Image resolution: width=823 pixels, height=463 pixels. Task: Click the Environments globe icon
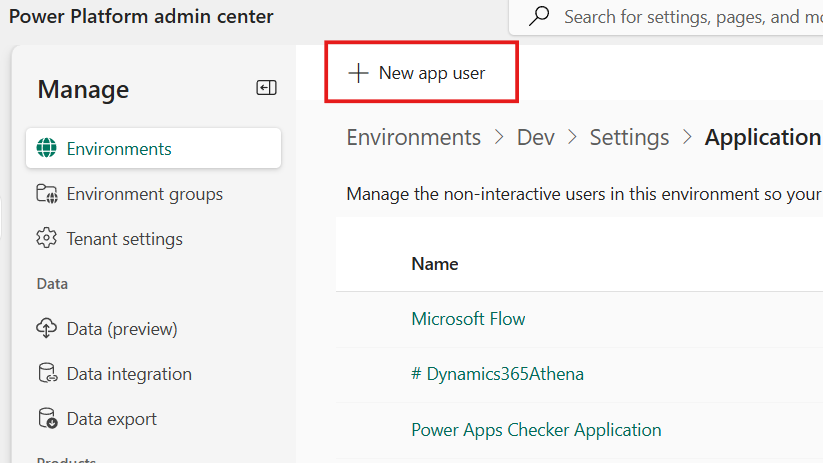(x=46, y=149)
